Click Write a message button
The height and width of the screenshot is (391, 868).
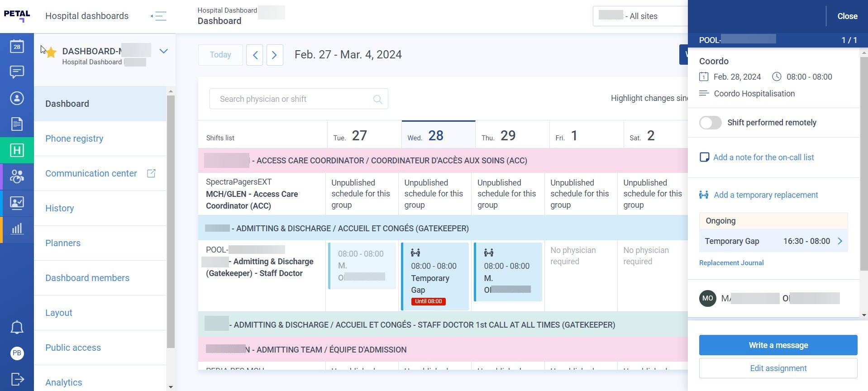click(x=778, y=345)
